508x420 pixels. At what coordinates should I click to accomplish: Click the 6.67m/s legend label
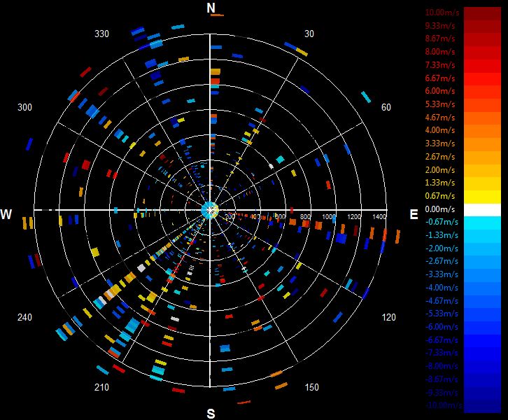(440, 78)
